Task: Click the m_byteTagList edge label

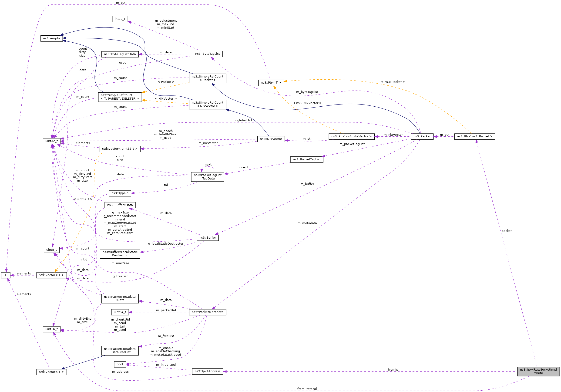Action: tap(307, 92)
